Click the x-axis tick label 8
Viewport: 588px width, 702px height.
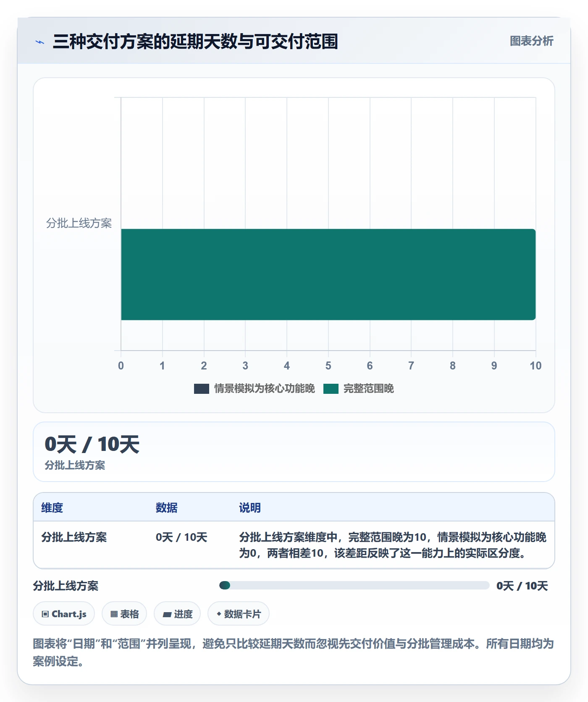point(453,366)
